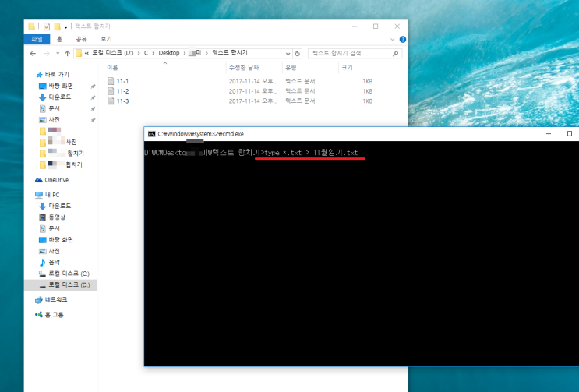
Task: Sort files by the 이름 column header
Action: (x=113, y=68)
